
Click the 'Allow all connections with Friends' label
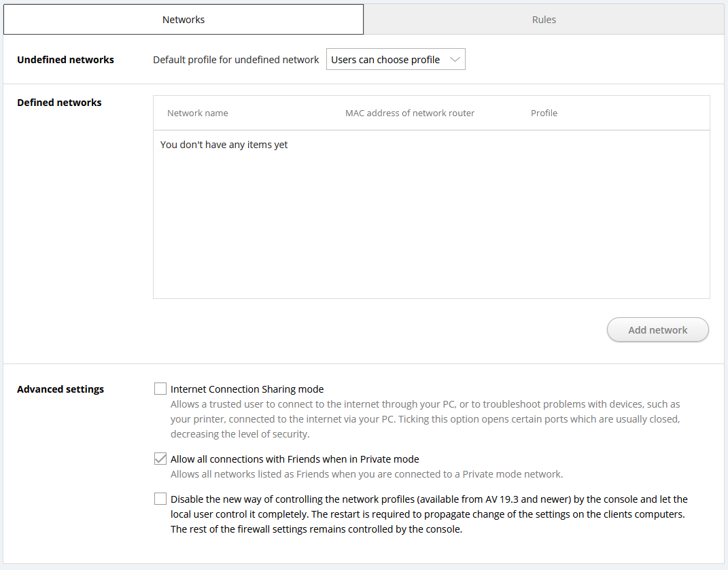pyautogui.click(x=294, y=459)
